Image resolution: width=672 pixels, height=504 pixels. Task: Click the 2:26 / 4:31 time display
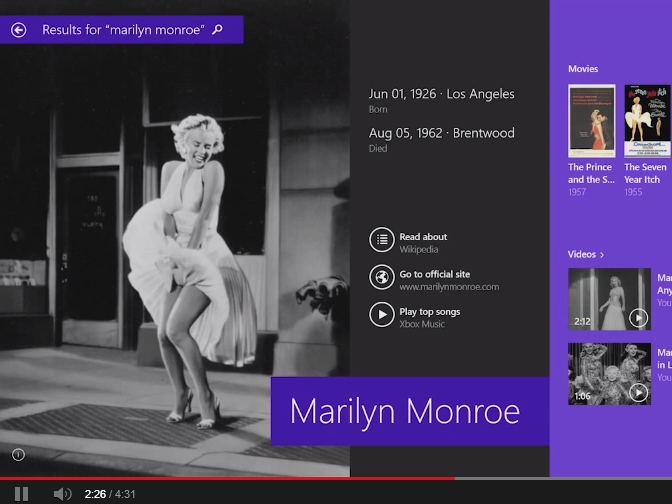(110, 494)
